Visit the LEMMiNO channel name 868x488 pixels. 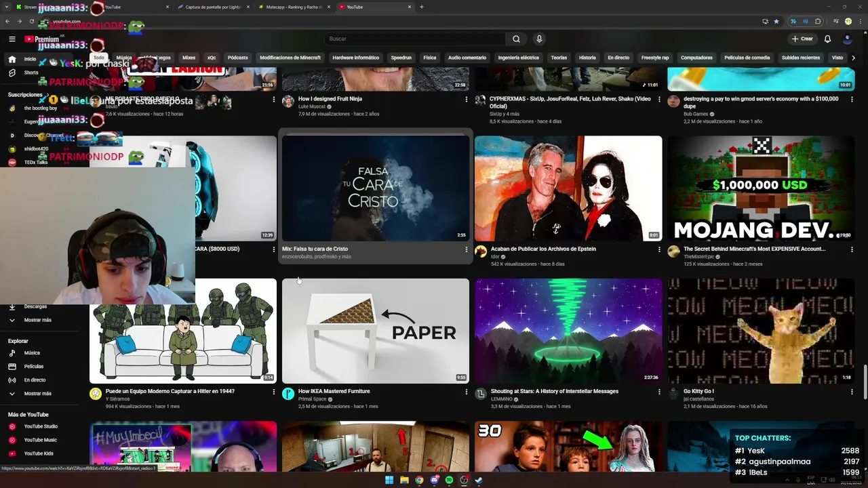click(502, 399)
